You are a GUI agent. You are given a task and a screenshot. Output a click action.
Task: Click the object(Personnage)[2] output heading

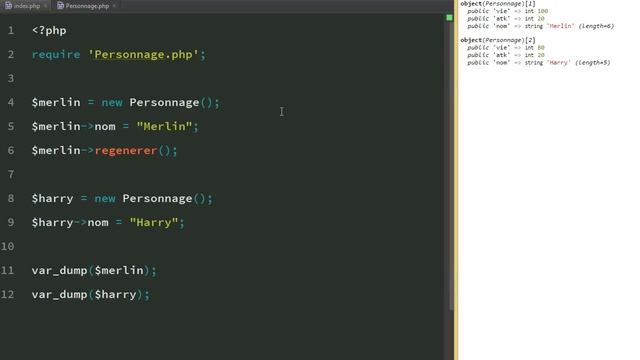coord(498,40)
